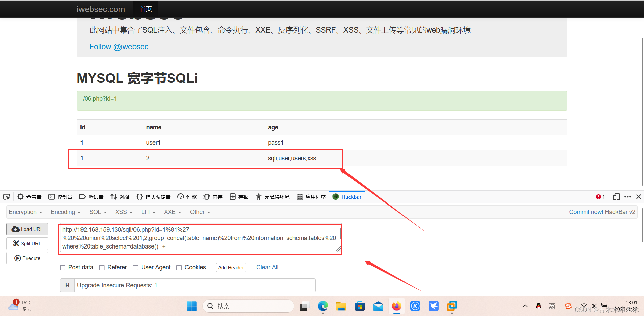Image resolution: width=644 pixels, height=316 pixels.
Task: Open the SQL dropdown in HackBar
Action: (x=98, y=212)
